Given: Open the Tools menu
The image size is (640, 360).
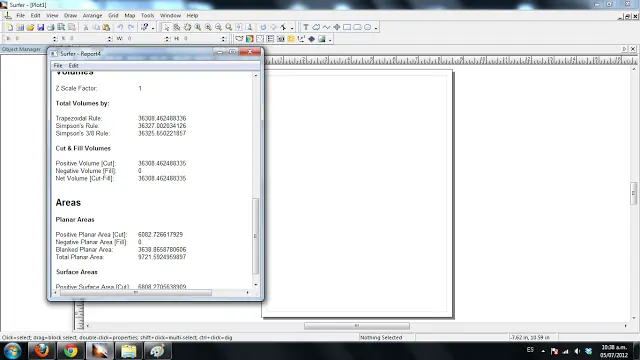Looking at the screenshot, I should 147,16.
